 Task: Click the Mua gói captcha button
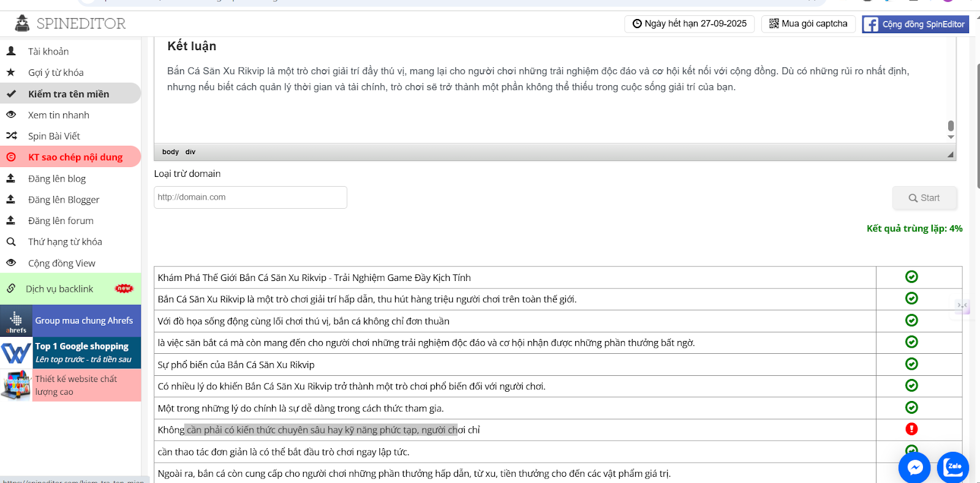(x=809, y=24)
